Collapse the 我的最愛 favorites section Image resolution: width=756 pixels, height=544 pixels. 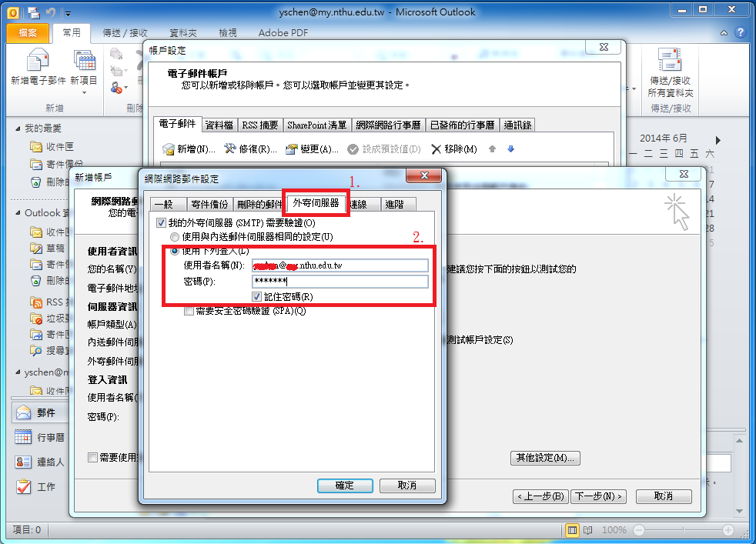pyautogui.click(x=18, y=128)
